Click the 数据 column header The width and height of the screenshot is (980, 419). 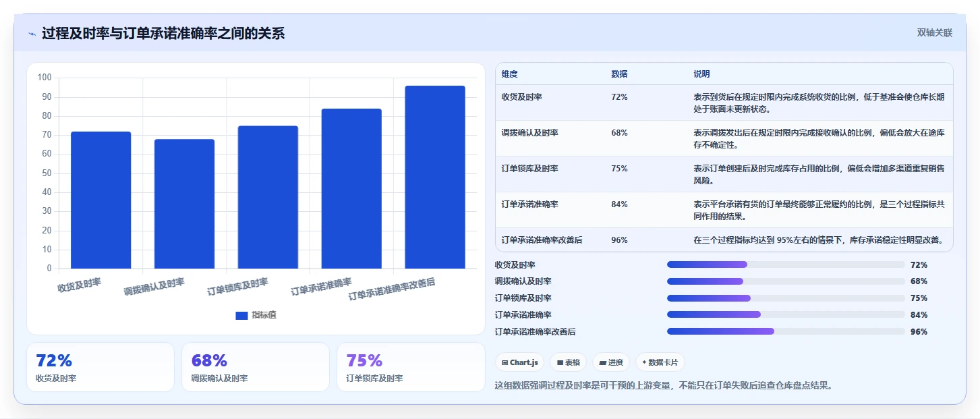click(x=619, y=74)
